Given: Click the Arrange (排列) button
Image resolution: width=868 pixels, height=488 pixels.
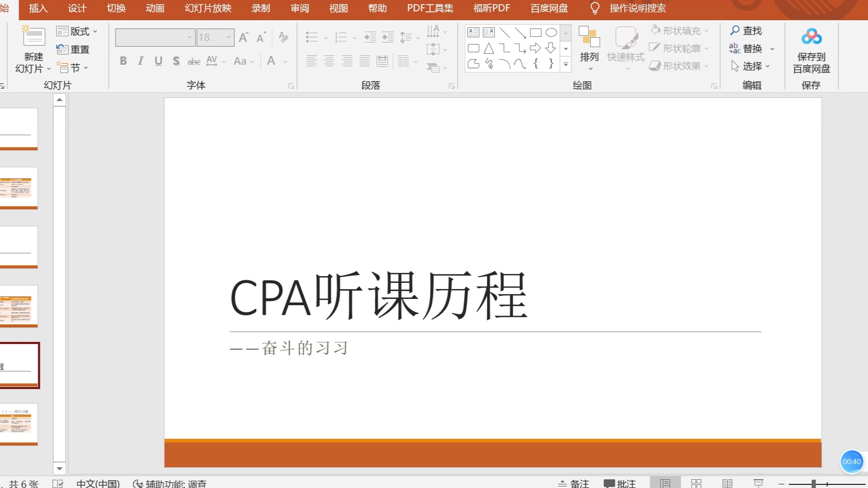Looking at the screenshot, I should point(590,48).
